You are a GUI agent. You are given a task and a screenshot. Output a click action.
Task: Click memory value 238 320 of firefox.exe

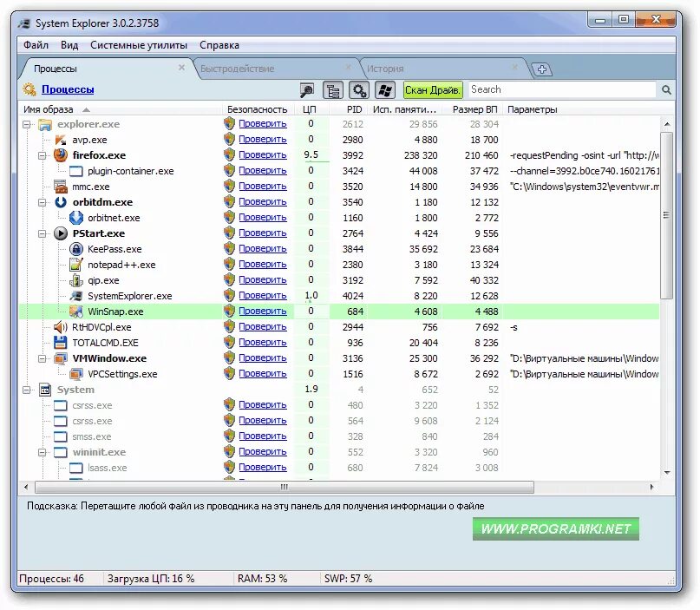coord(421,155)
